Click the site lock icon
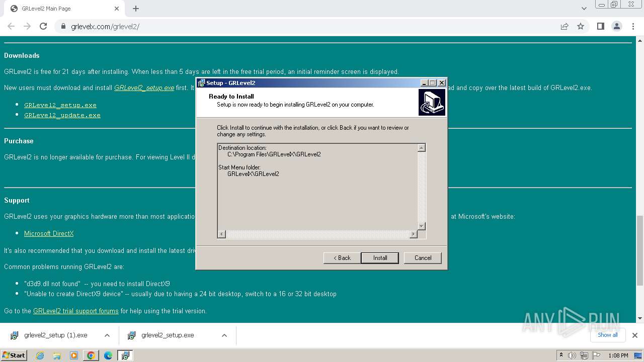Screen dimensions: 644x362 pos(63,27)
